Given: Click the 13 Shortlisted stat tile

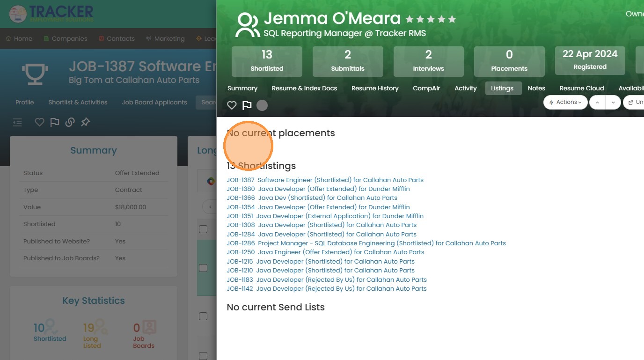Looking at the screenshot, I should tap(267, 61).
